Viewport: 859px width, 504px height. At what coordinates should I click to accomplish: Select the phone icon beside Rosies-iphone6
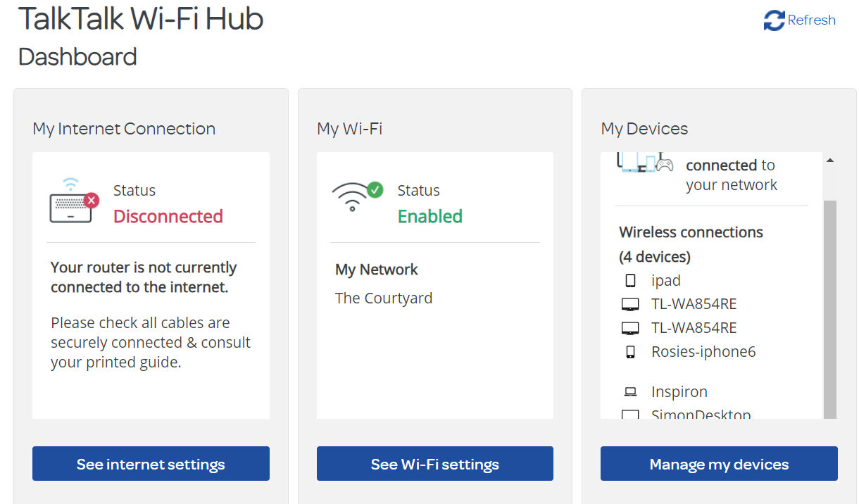tap(630, 351)
